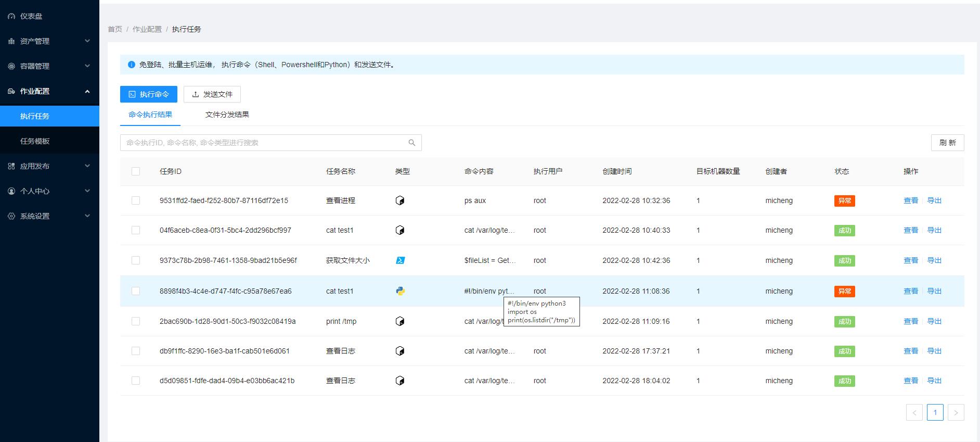Check the box for task 2bac690b

pyautogui.click(x=136, y=321)
